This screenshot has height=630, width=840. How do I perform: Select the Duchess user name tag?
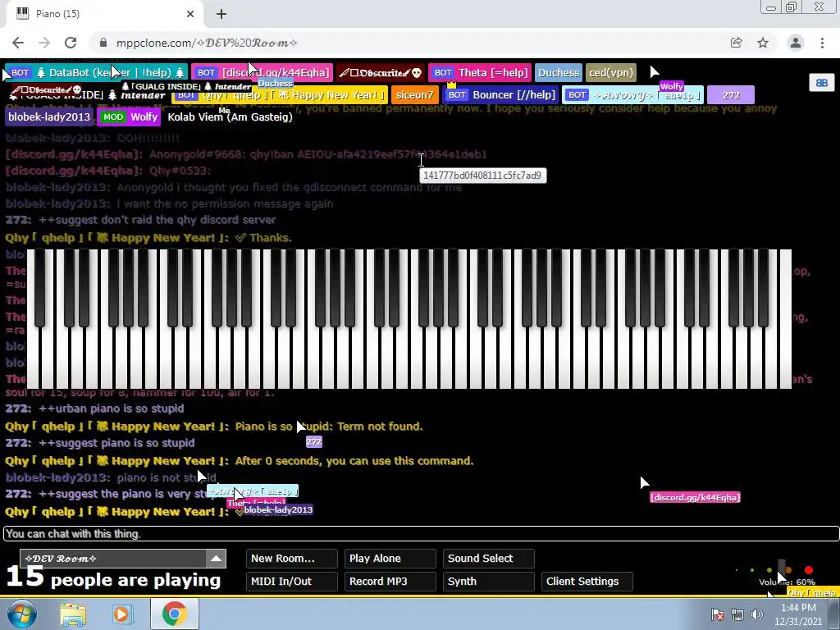tap(558, 72)
